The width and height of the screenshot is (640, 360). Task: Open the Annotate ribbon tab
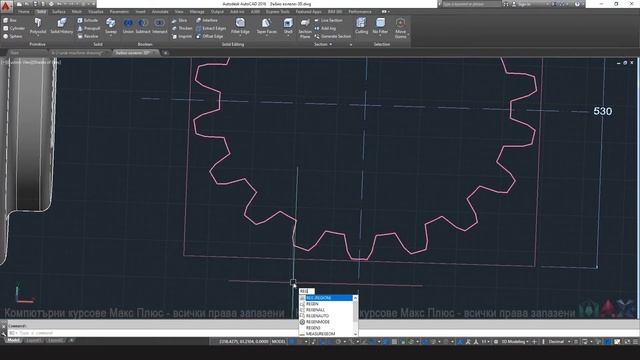click(x=160, y=12)
